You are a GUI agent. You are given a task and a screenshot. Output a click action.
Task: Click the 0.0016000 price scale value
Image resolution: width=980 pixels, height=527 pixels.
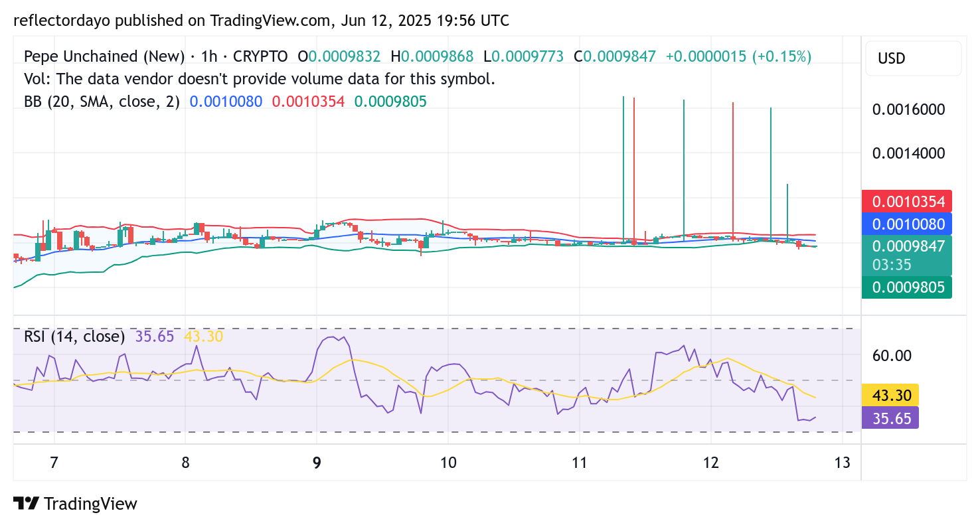pos(908,109)
